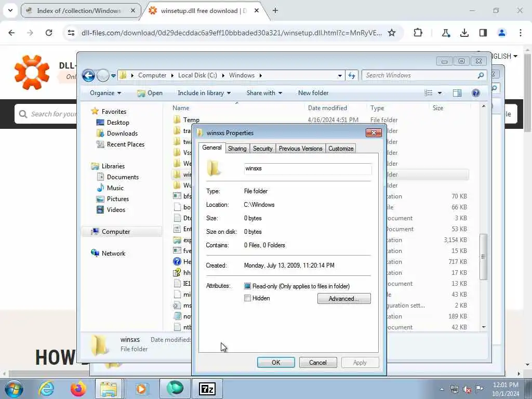Screen dimensions: 532x399
Task: Click New folder button
Action: pos(313,93)
